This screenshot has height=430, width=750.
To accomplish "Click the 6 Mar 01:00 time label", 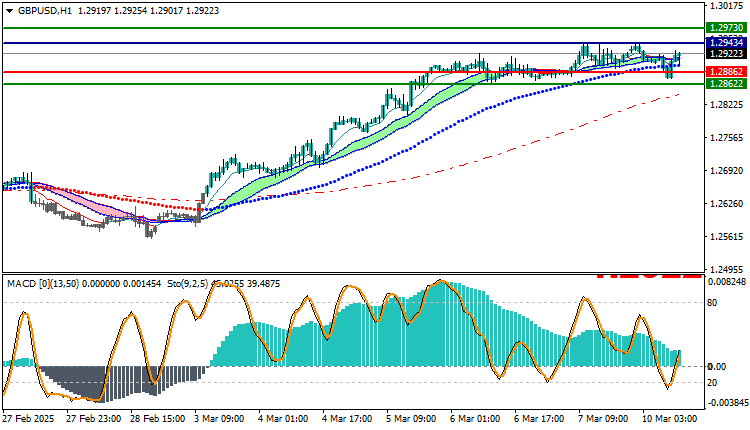I will [x=474, y=419].
